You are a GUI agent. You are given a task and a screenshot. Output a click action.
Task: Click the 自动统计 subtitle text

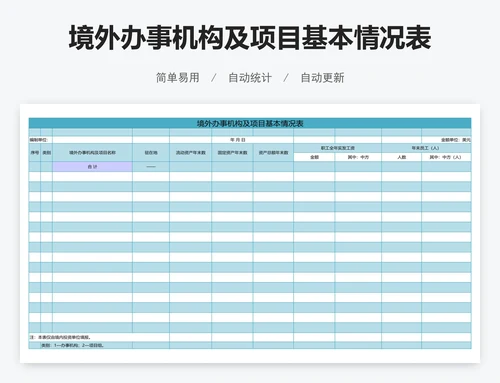tap(250, 78)
